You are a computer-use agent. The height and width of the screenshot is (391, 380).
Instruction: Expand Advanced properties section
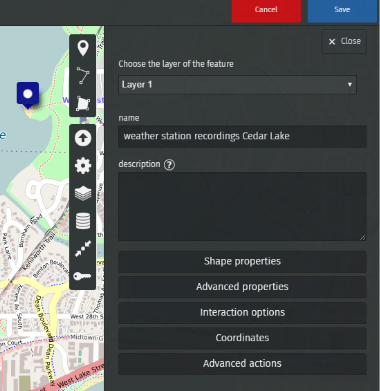(242, 287)
